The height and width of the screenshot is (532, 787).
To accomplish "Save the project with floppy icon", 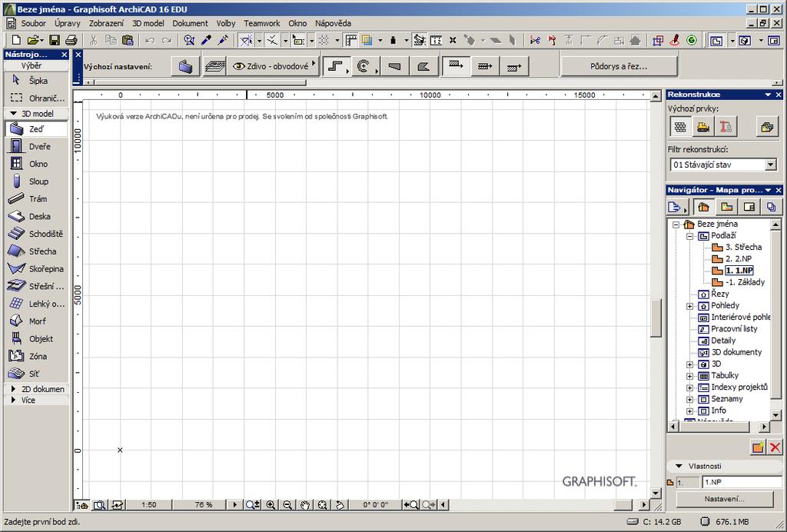I will 55,41.
